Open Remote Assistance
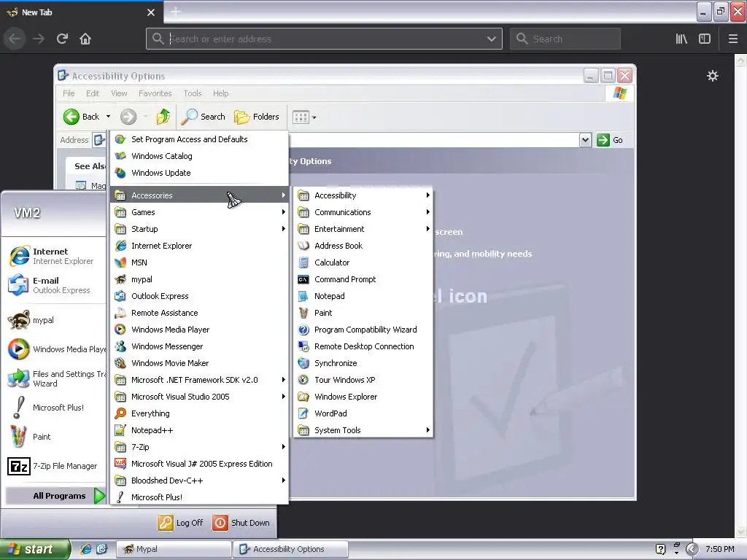Viewport: 747px width, 560px height. (x=199, y=313)
